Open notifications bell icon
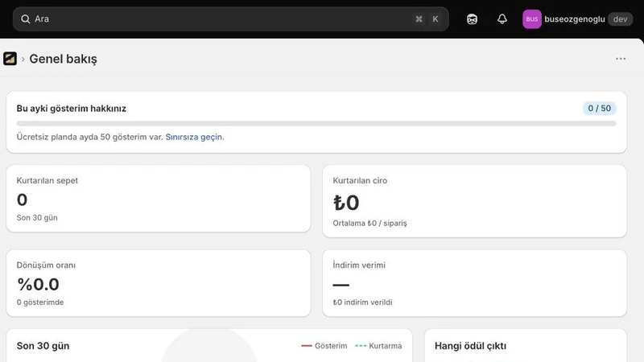Screen dimensions: 644x362 [502, 19]
